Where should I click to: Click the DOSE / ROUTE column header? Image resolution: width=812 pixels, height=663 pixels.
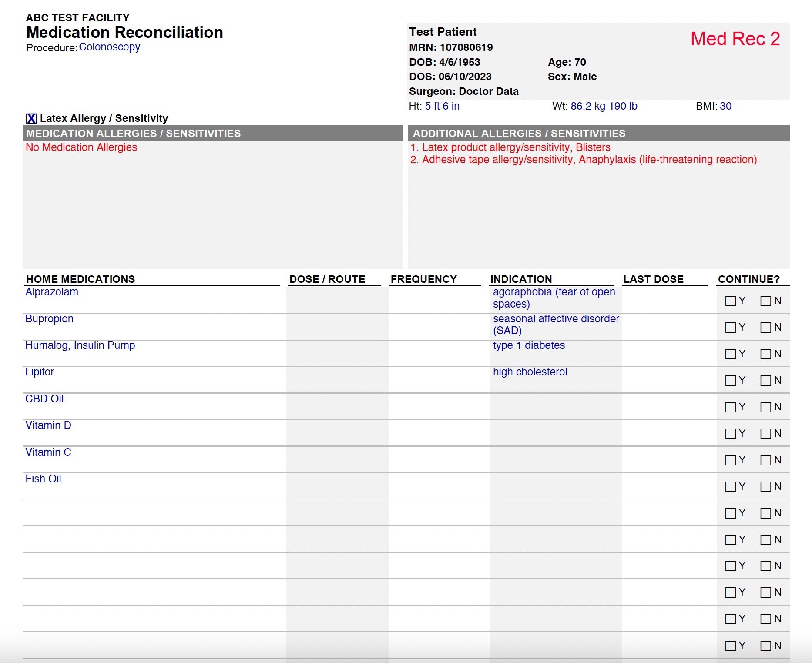coord(327,279)
